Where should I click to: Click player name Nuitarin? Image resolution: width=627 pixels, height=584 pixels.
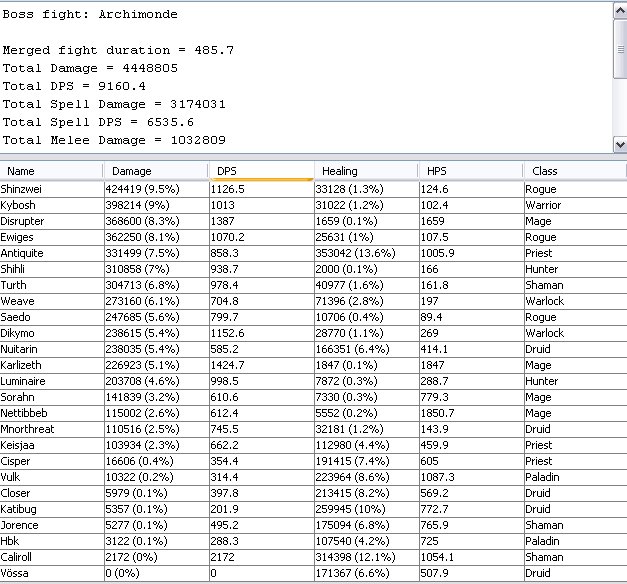[19, 349]
